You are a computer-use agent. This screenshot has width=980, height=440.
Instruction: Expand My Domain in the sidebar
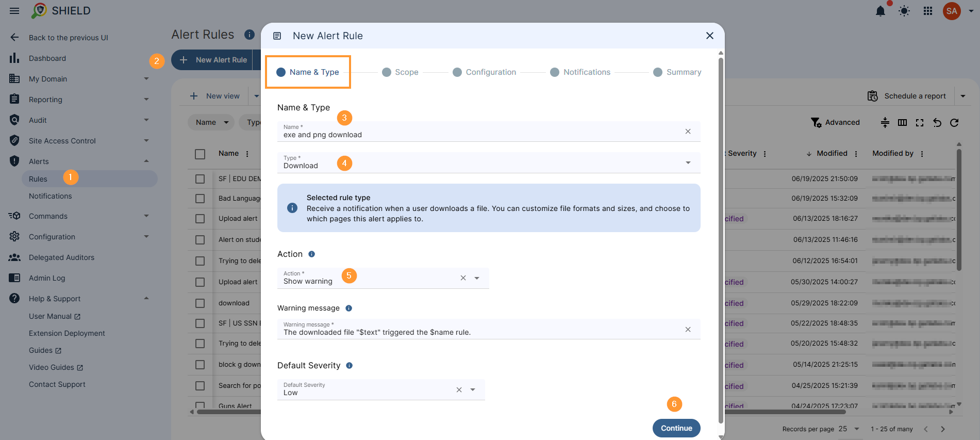[146, 79]
